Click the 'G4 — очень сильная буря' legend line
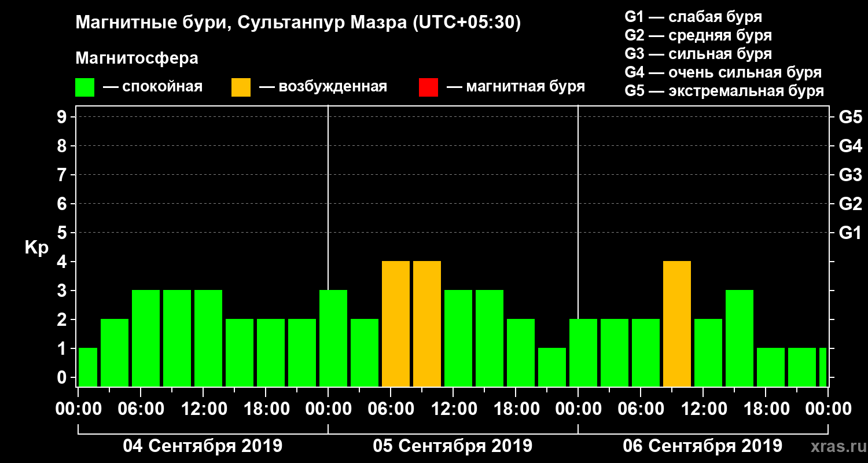This screenshot has width=868, height=463. (723, 72)
